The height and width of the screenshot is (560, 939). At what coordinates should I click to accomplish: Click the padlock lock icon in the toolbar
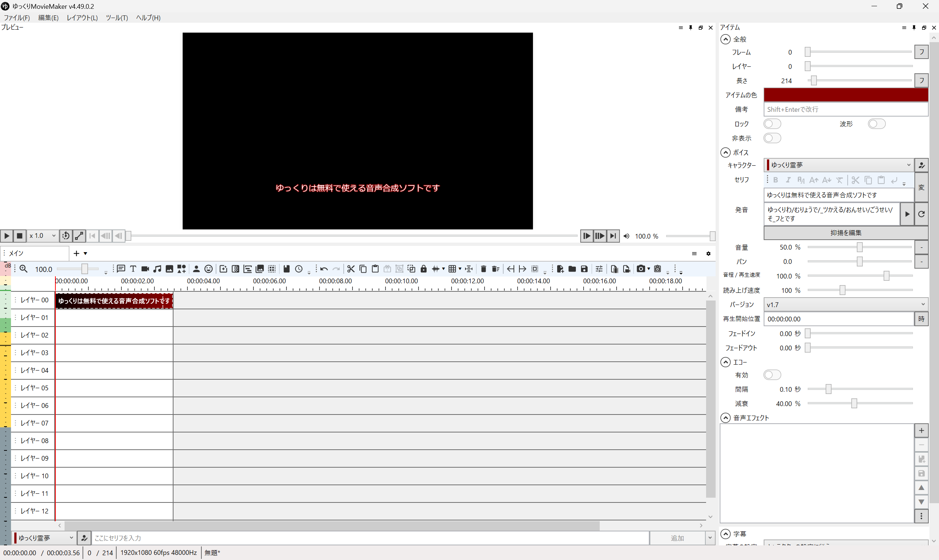coord(423,269)
